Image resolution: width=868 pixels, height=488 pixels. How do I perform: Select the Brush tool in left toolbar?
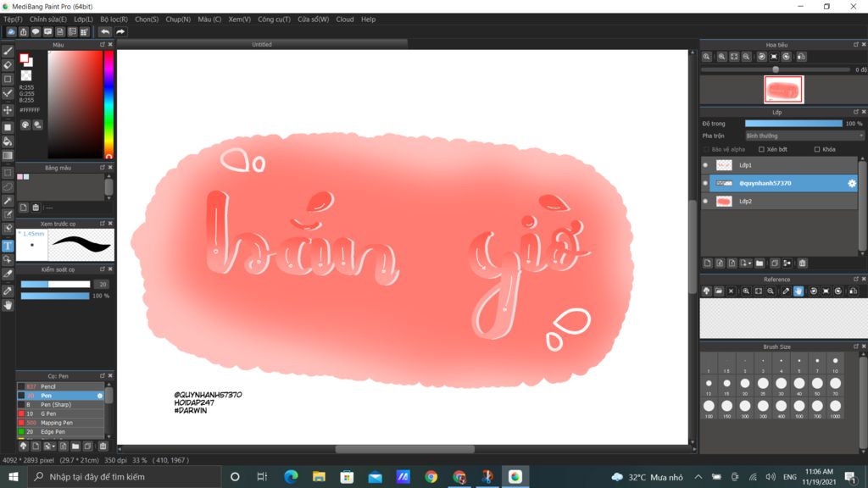(8, 51)
